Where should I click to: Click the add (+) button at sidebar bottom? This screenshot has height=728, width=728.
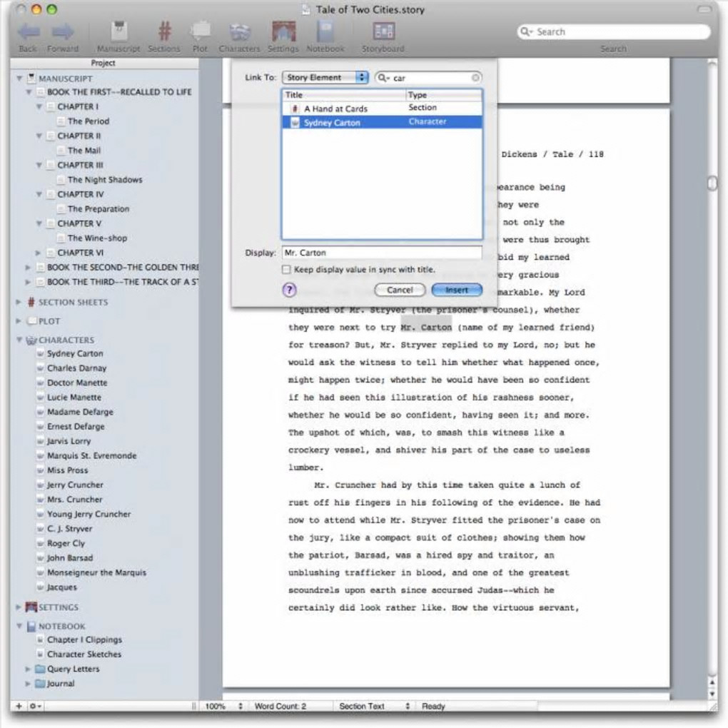[x=19, y=706]
